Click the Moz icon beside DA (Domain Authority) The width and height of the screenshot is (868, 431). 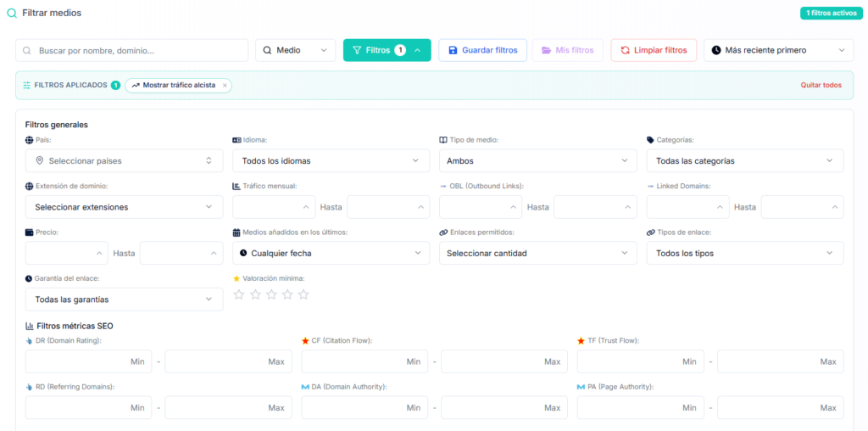point(305,387)
